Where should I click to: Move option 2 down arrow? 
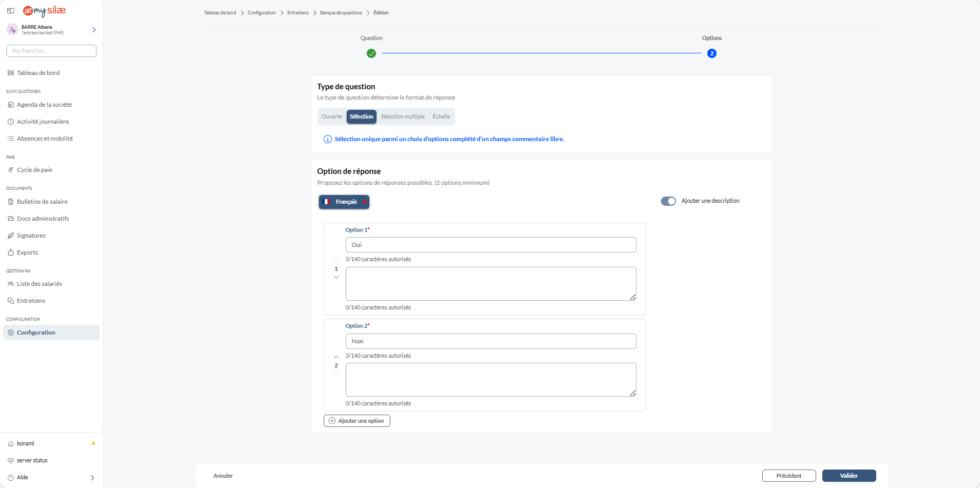click(336, 373)
